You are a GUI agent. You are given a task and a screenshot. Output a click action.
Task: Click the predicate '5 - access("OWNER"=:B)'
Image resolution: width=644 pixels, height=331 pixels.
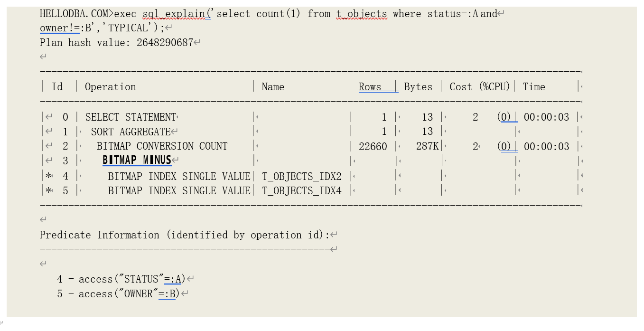click(x=119, y=293)
